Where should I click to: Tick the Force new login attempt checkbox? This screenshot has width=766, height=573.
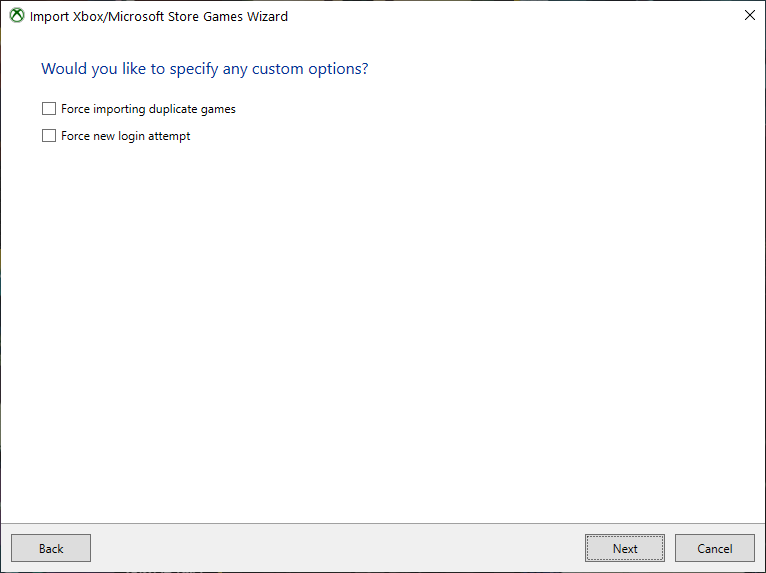coord(49,135)
